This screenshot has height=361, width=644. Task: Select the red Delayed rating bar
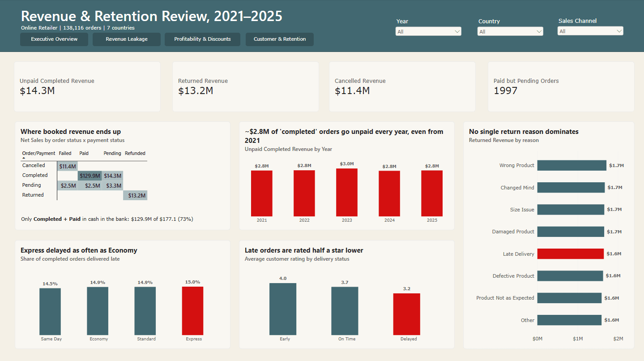pyautogui.click(x=407, y=314)
